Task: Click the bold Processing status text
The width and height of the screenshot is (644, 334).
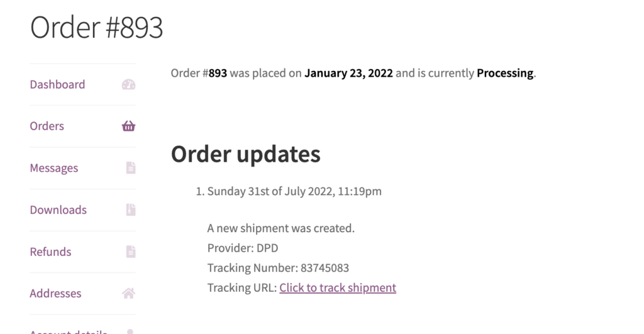Action: point(505,73)
